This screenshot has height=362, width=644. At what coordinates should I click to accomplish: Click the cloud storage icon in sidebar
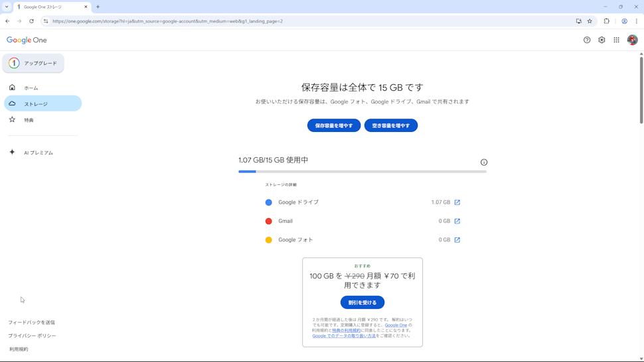(x=13, y=103)
